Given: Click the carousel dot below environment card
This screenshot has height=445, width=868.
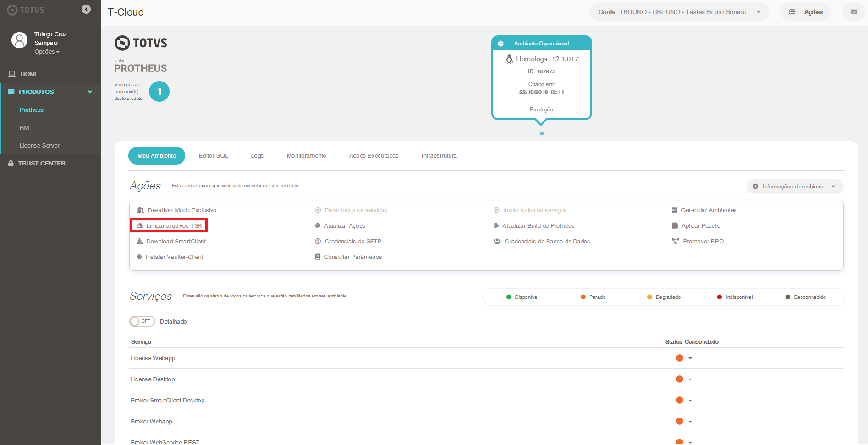Looking at the screenshot, I should (542, 133).
